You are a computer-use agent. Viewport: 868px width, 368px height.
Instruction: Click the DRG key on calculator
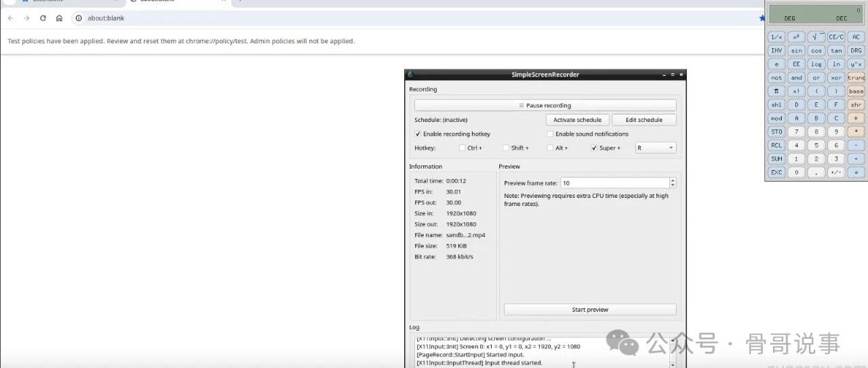point(856,50)
